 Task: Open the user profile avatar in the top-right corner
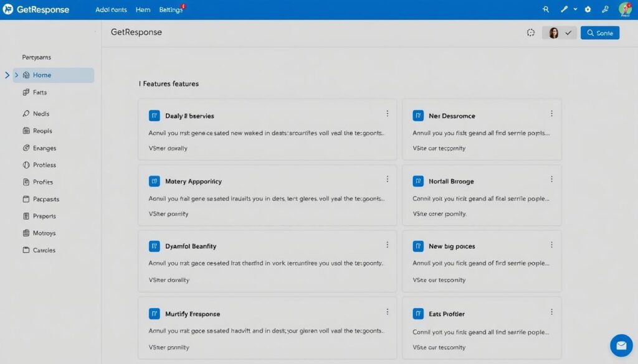(625, 9)
